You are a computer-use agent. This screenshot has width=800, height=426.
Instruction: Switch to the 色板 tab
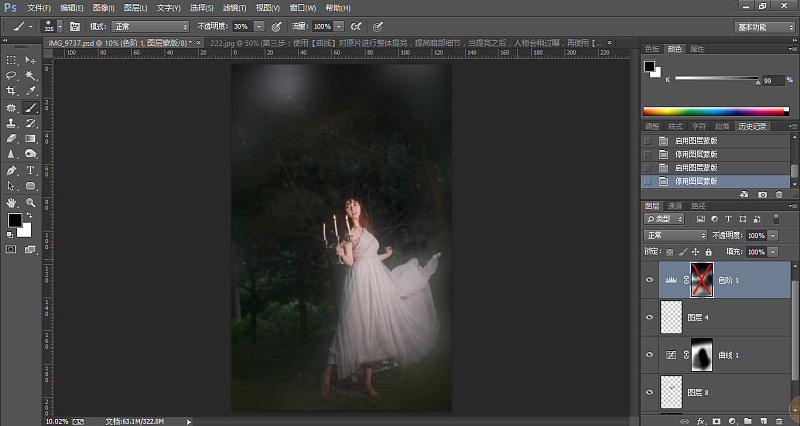coord(652,49)
